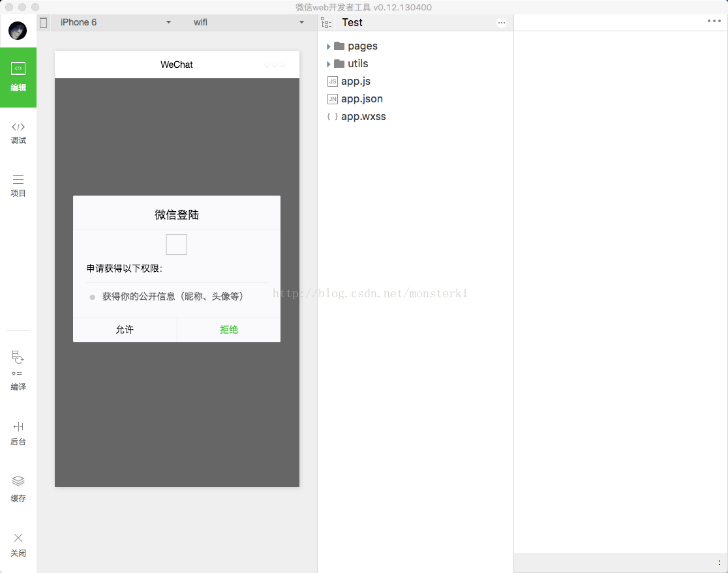Open the app.js file

[x=356, y=81]
